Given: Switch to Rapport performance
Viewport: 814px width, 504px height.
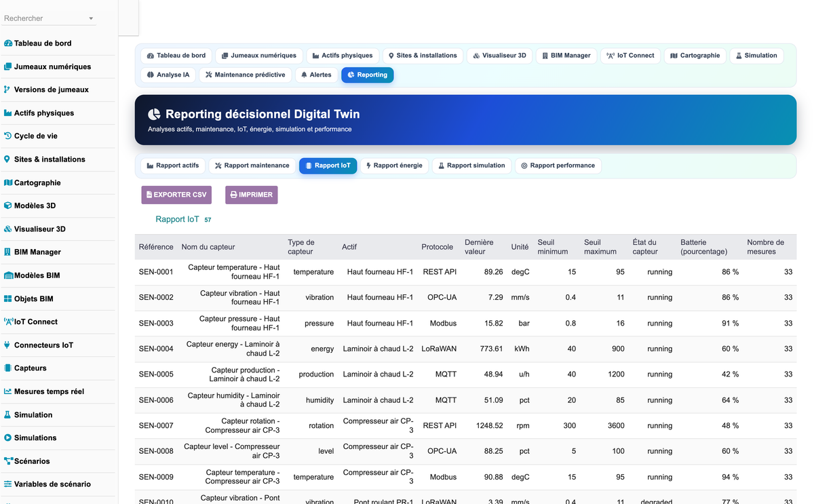Looking at the screenshot, I should point(558,166).
